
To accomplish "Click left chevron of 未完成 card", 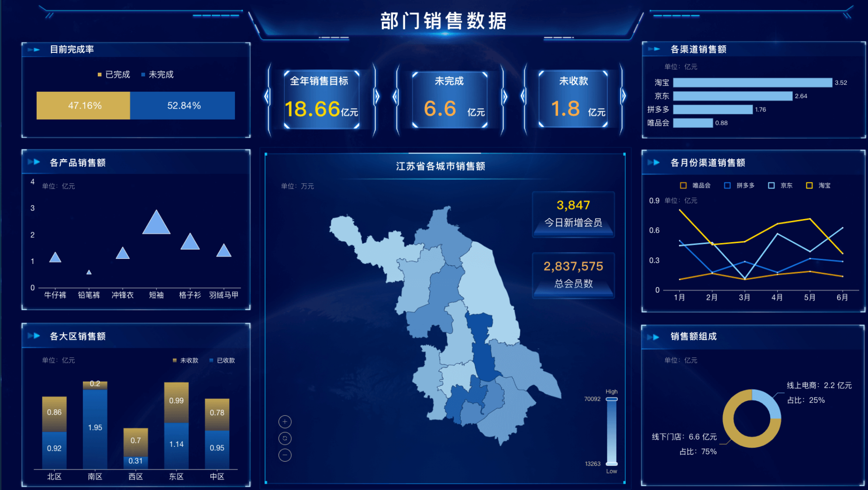I will tap(396, 96).
